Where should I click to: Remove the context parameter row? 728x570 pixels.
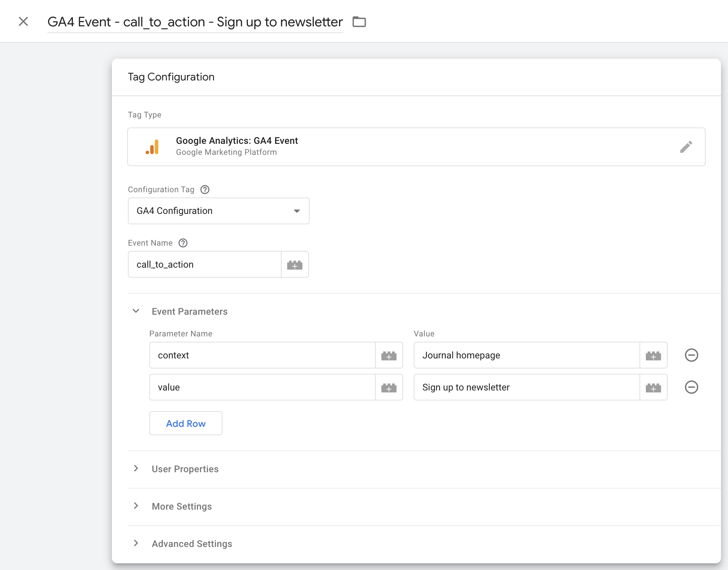(x=691, y=355)
